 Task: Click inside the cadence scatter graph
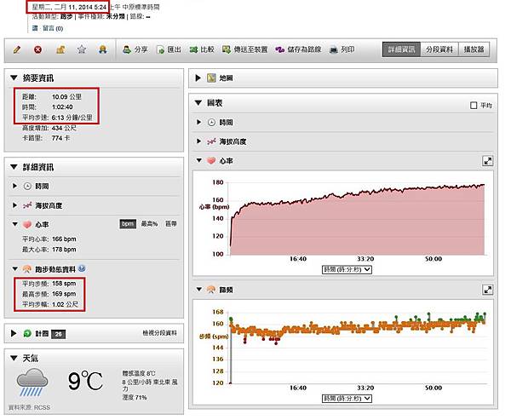coord(358,348)
